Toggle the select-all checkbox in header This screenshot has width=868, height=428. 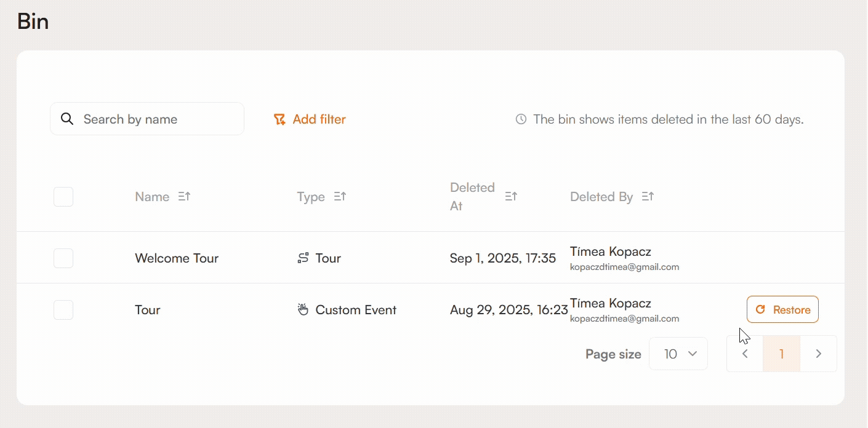pyautogui.click(x=63, y=197)
